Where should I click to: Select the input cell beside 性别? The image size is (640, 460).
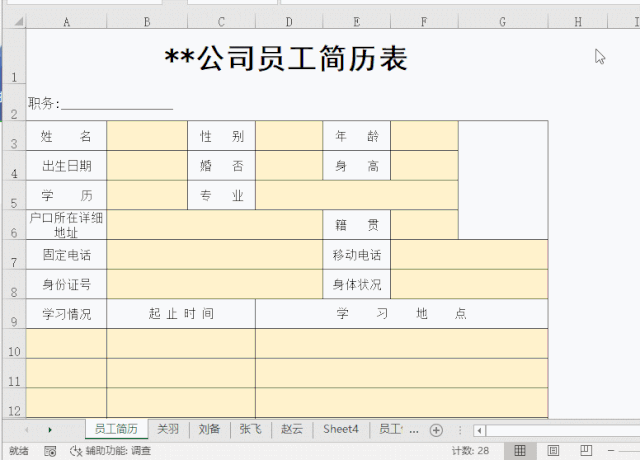pyautogui.click(x=289, y=136)
